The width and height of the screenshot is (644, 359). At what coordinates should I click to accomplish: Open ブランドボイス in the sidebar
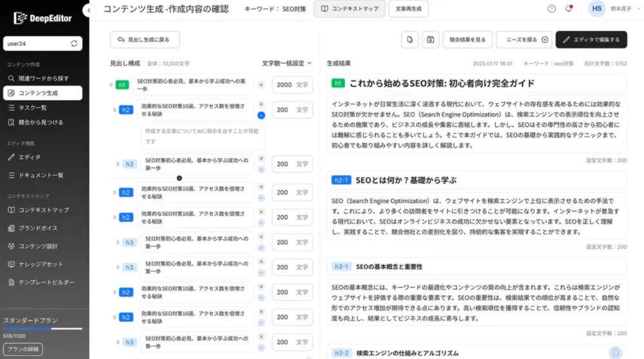click(43, 228)
